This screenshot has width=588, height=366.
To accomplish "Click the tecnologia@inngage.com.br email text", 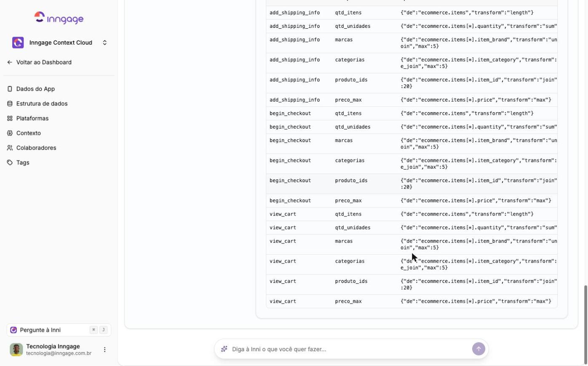I will click(x=59, y=353).
